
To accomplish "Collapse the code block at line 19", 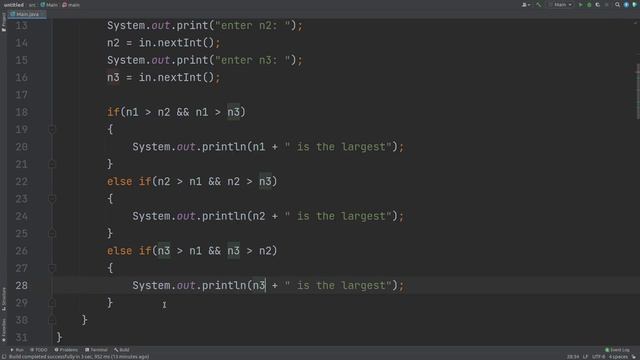I will pyautogui.click(x=52, y=130).
